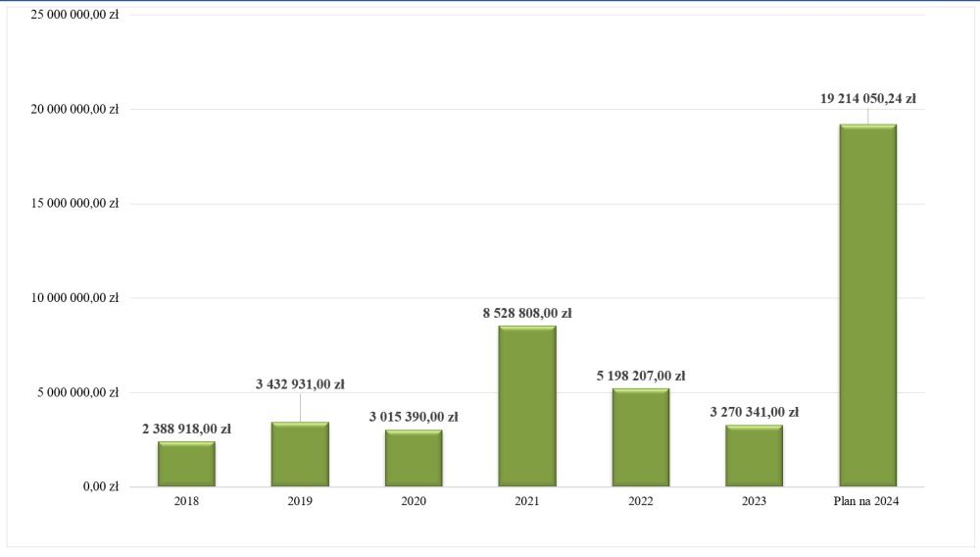
Task: Select the 2 388 918,00 zł label
Action: (x=186, y=429)
